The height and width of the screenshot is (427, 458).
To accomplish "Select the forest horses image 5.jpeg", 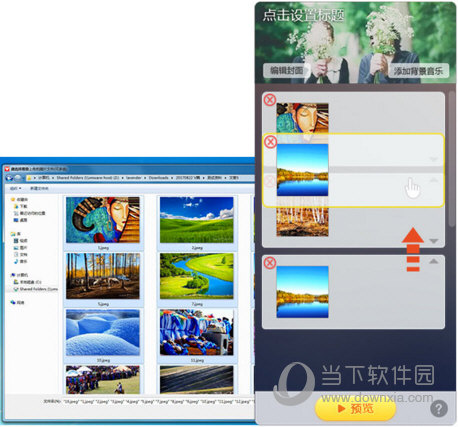I will 103,276.
